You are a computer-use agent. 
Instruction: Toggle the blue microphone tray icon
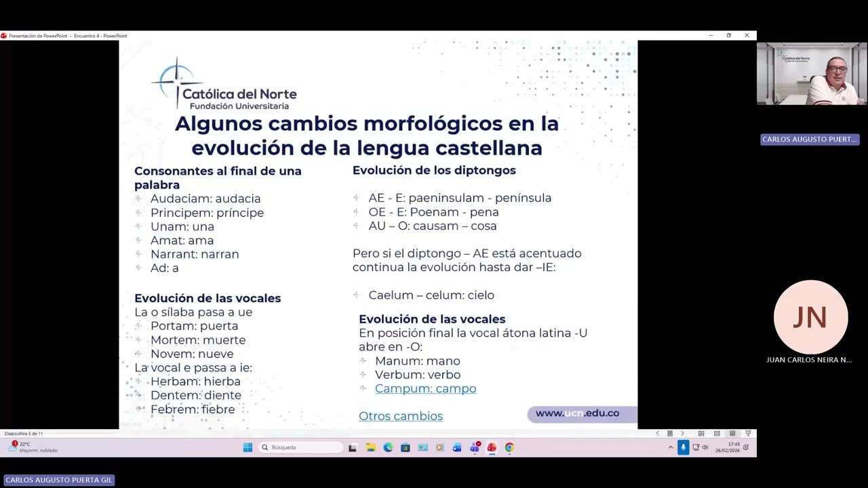click(683, 447)
